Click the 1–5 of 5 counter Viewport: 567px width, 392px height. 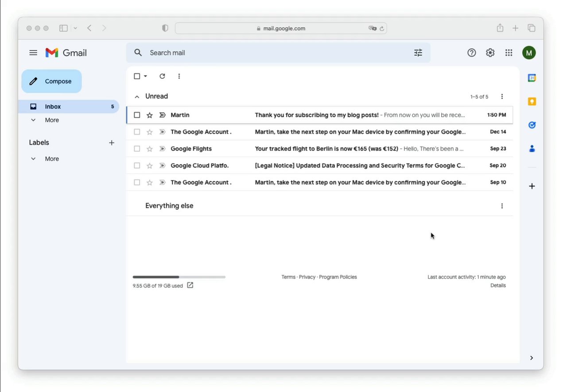tap(479, 96)
